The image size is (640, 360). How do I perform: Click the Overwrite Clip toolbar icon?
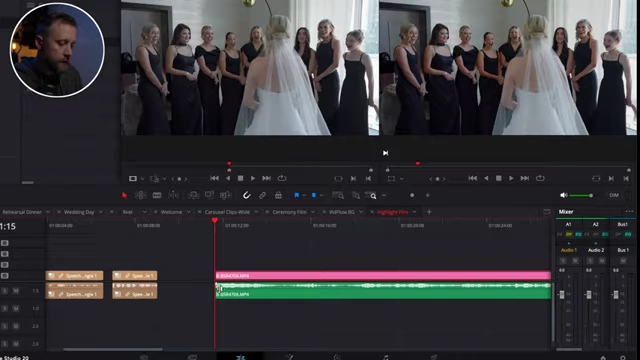(209, 195)
